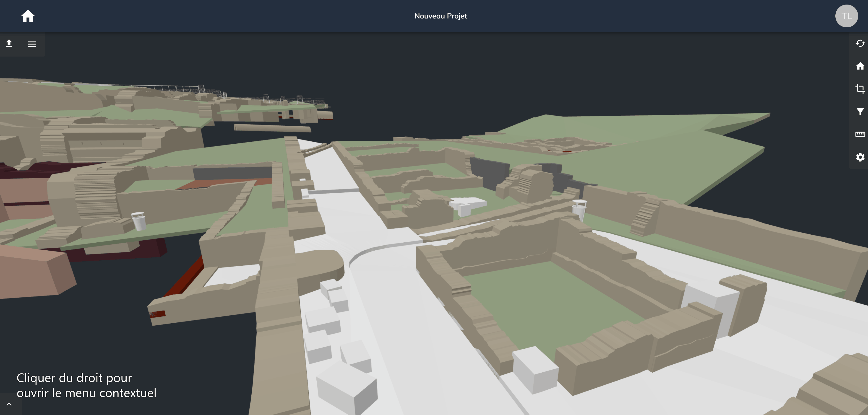Click the upload model icon
Viewport: 868px width, 415px height.
(9, 44)
